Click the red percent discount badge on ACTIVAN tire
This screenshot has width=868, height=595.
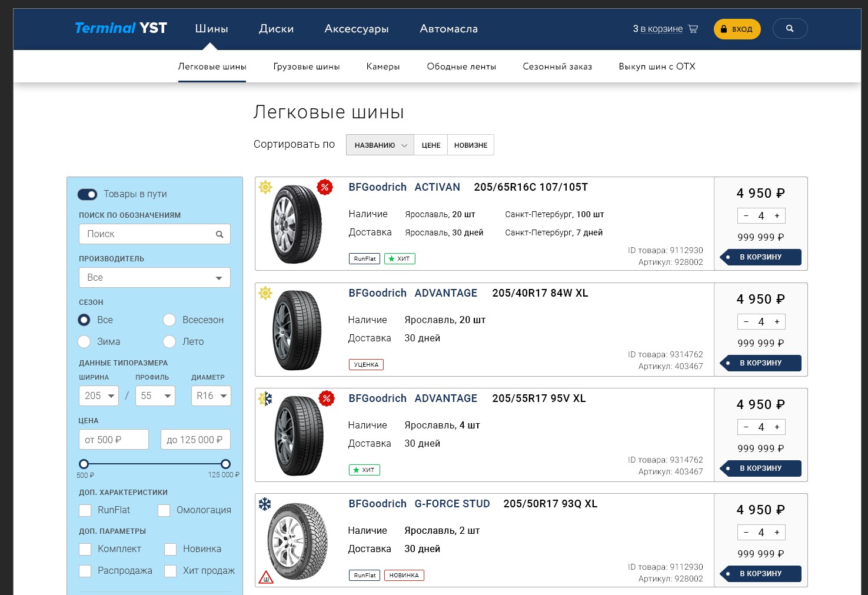(325, 187)
